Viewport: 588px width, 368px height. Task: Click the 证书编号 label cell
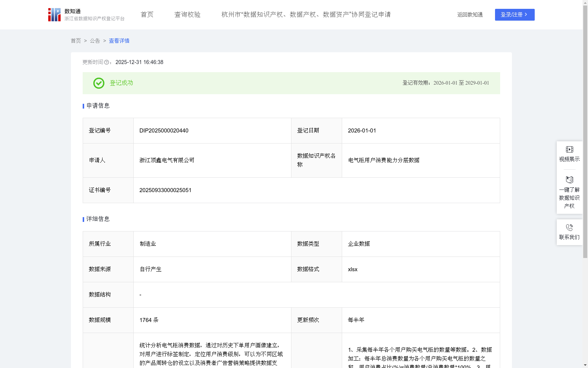(x=108, y=190)
